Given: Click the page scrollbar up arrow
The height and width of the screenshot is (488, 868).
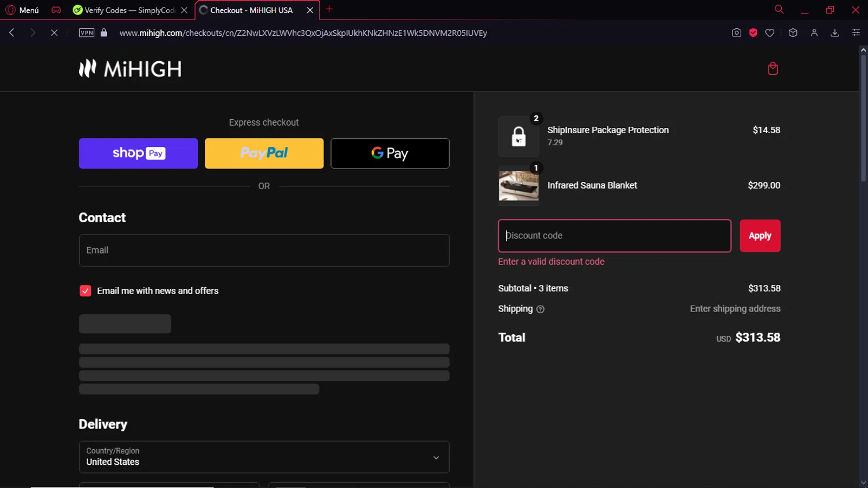Looking at the screenshot, I should [x=863, y=50].
